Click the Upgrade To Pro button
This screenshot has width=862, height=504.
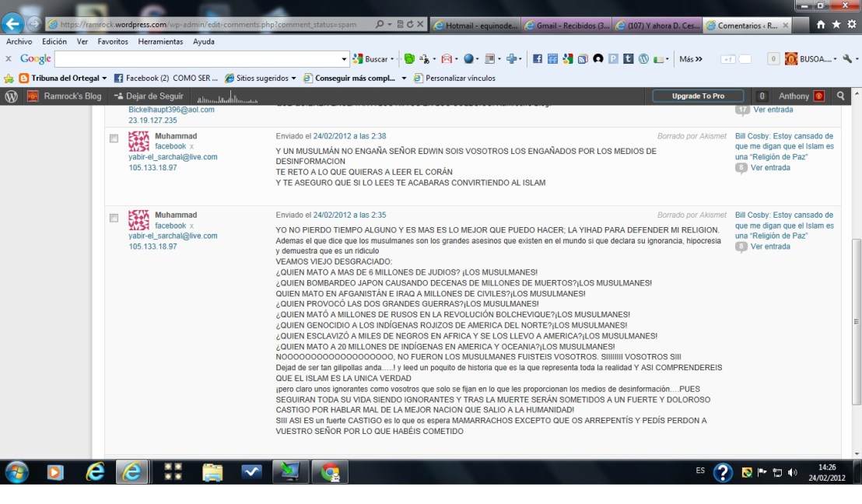click(x=698, y=96)
